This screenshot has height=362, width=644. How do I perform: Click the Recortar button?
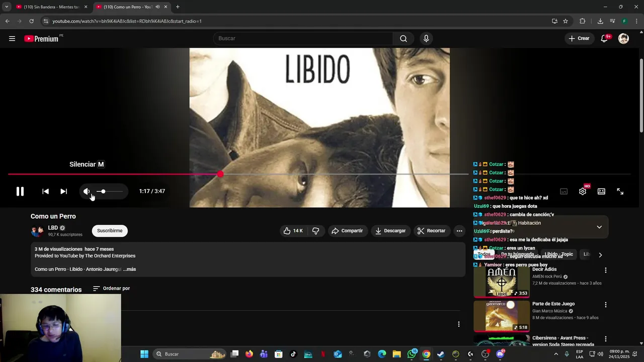coord(431,231)
